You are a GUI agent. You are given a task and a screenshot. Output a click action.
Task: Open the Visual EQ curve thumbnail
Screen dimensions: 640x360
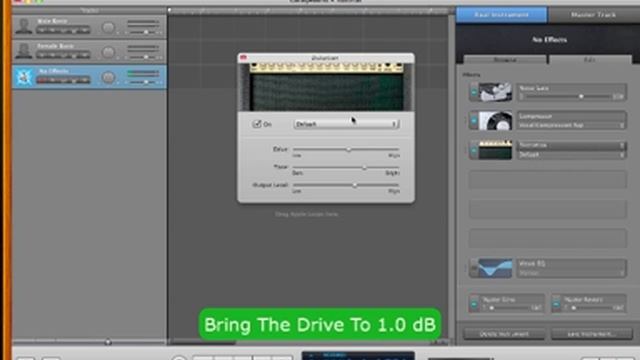(x=495, y=268)
